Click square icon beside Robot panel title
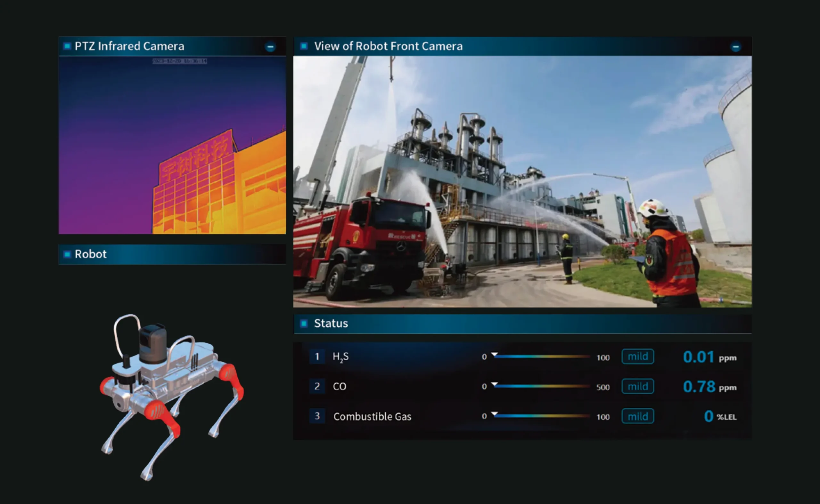This screenshot has height=504, width=820. (x=67, y=254)
